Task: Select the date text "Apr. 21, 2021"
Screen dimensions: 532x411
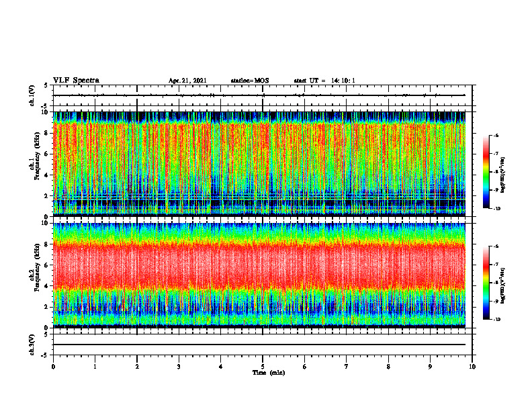Action: pos(187,81)
